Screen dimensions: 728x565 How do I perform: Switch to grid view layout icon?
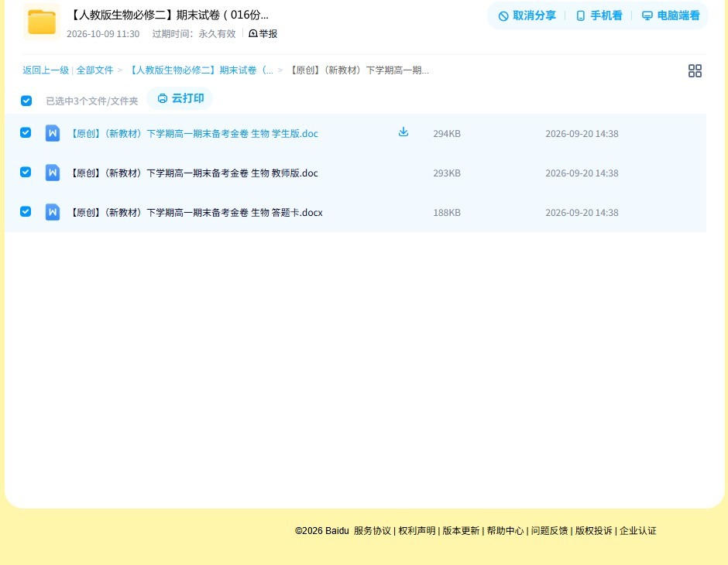click(x=695, y=70)
